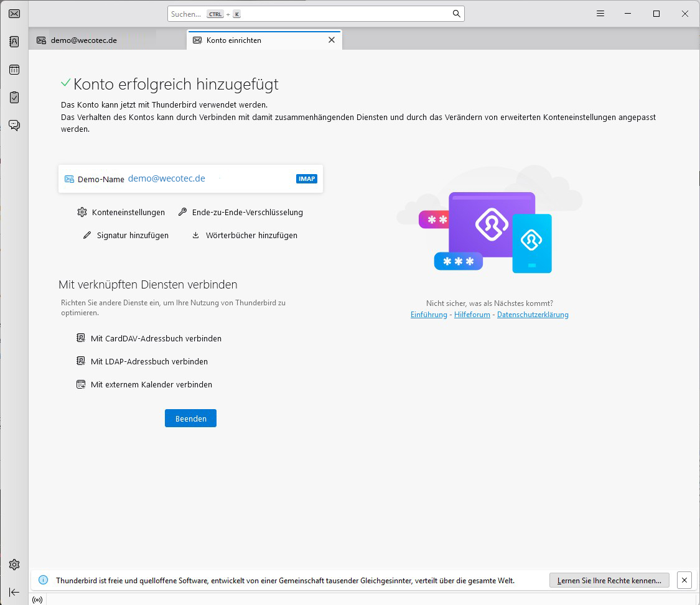Viewport: 700px width, 605px height.
Task: Maximize the Thunderbird window
Action: tap(656, 14)
